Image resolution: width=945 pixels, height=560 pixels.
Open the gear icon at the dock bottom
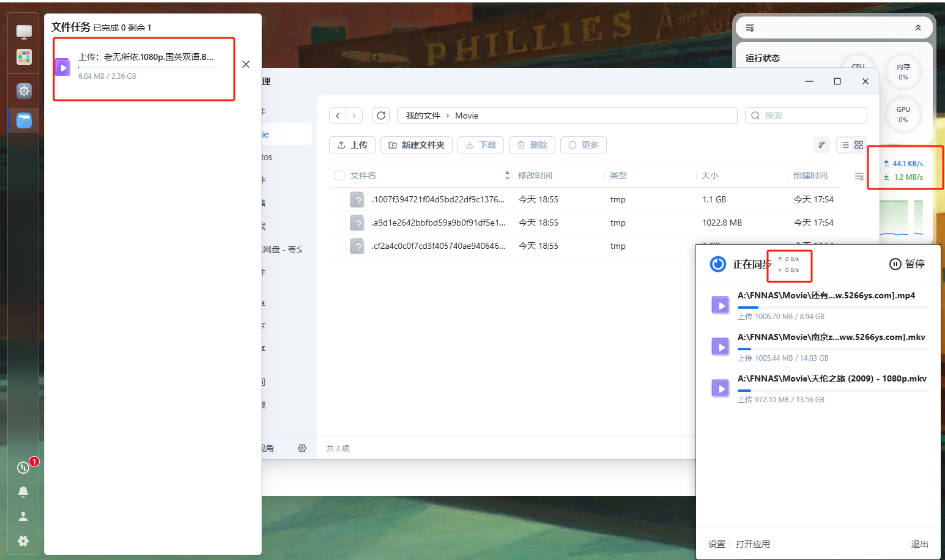23,541
